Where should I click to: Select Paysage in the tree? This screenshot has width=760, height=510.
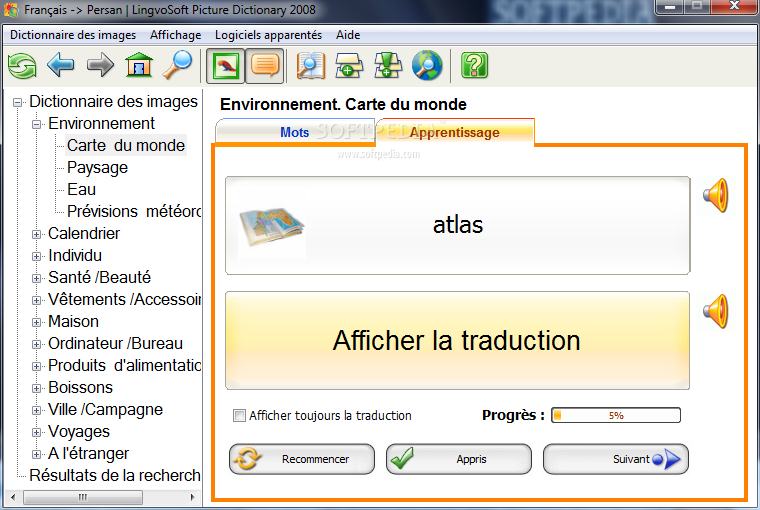pos(97,168)
